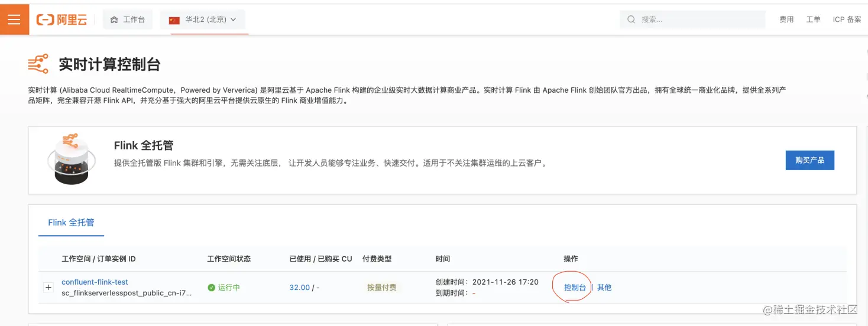Open the 工单 menu item
The width and height of the screenshot is (868, 326).
click(x=814, y=19)
